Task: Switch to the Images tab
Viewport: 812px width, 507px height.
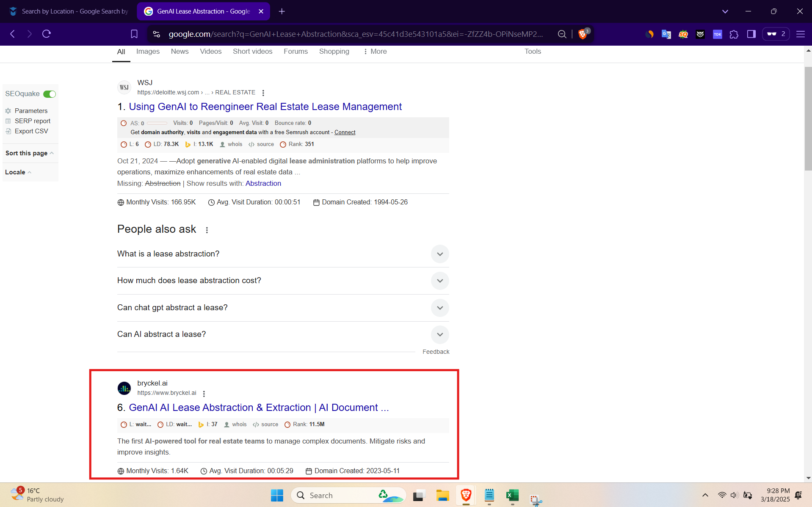Action: [x=148, y=52]
